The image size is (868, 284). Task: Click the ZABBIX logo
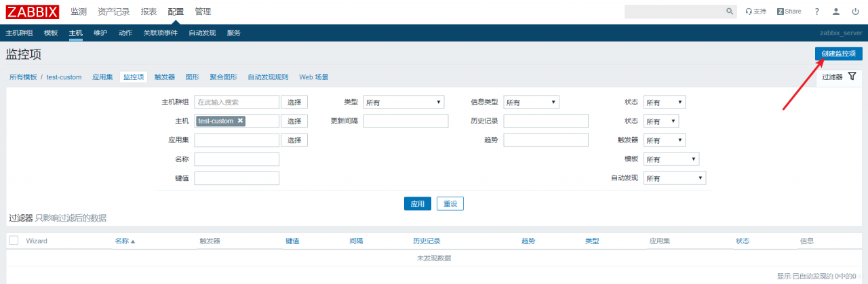(33, 12)
